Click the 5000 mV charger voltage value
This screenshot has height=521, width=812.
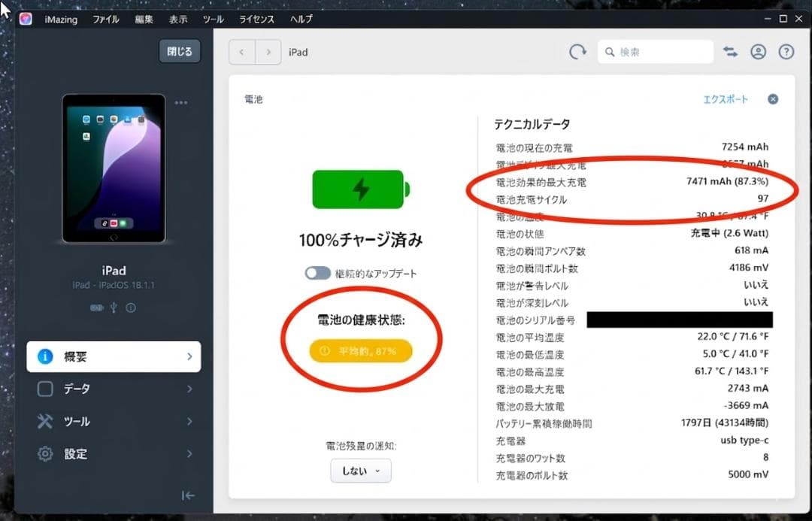click(x=748, y=474)
